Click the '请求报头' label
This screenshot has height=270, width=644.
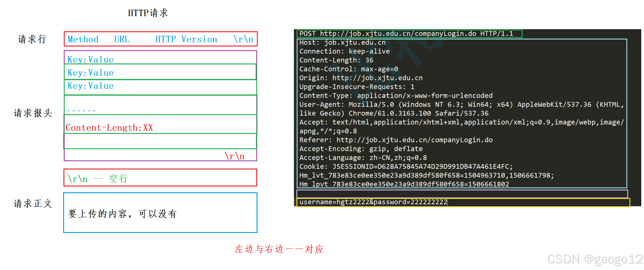(33, 113)
